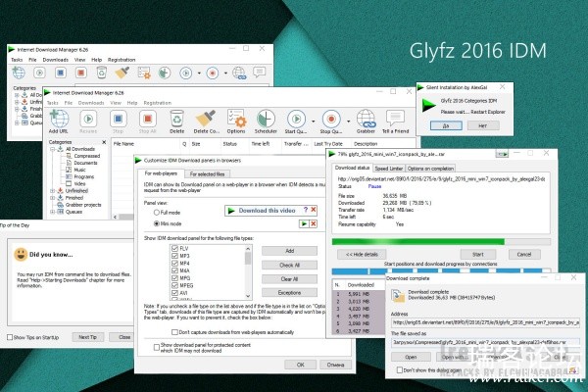
Task: Uncheck the MP3 file type checkbox
Action: point(174,256)
